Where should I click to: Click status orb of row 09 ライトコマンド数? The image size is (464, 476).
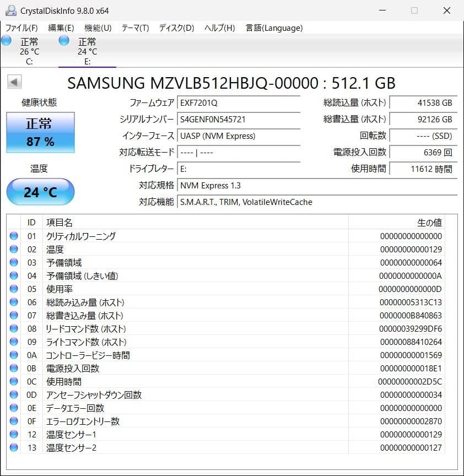click(14, 342)
